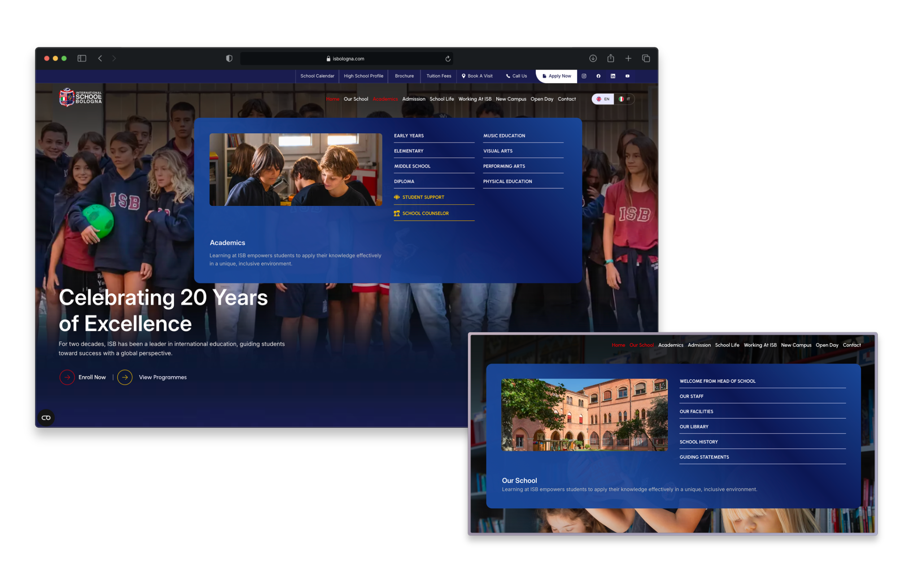The width and height of the screenshot is (924, 578).
Task: Click the View Programmes link
Action: pos(163,377)
